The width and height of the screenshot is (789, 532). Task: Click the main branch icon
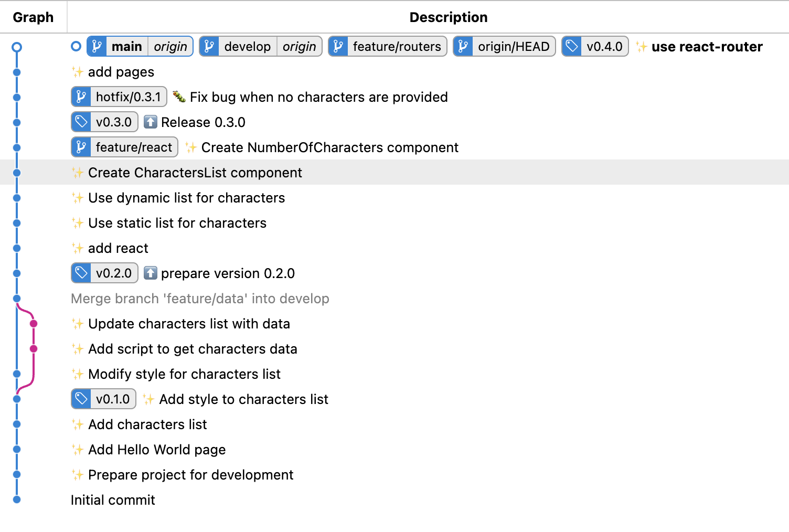[97, 47]
